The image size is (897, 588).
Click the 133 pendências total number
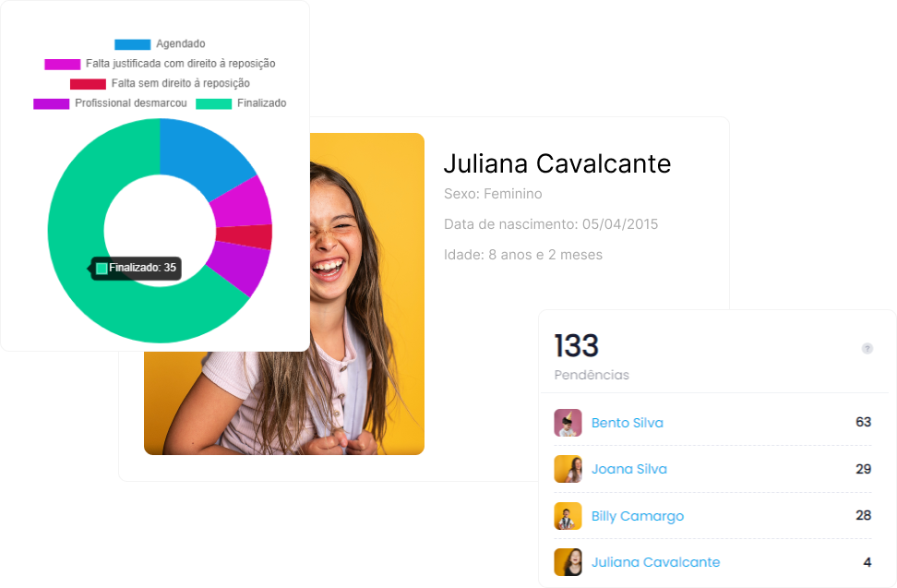[576, 346]
